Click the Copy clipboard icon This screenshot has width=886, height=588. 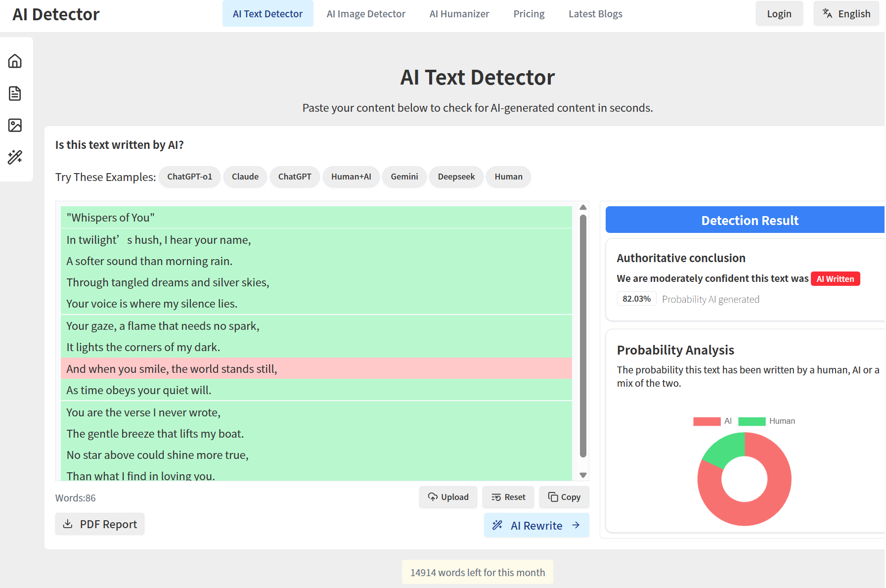click(553, 497)
